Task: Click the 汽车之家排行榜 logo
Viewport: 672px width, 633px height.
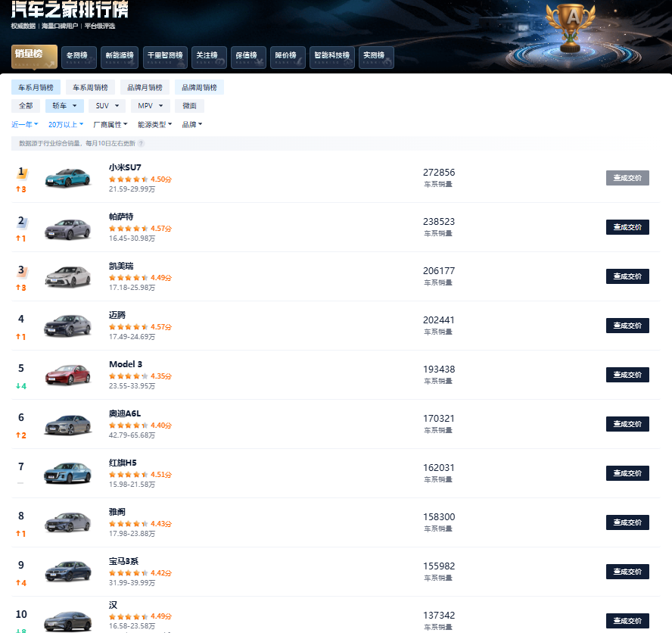Action: 68,11
